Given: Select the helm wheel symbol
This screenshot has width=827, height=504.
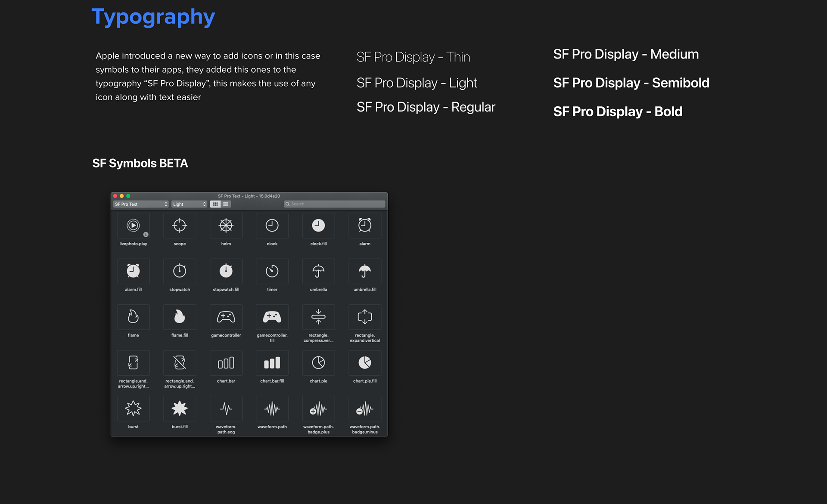Looking at the screenshot, I should [226, 226].
